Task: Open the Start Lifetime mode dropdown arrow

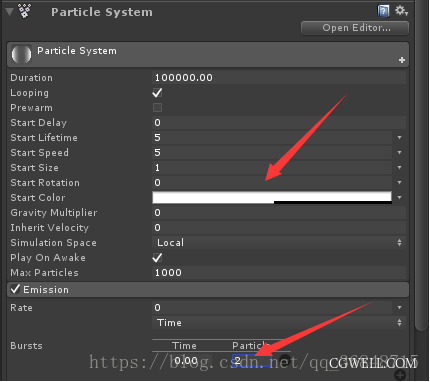Action: coord(399,138)
